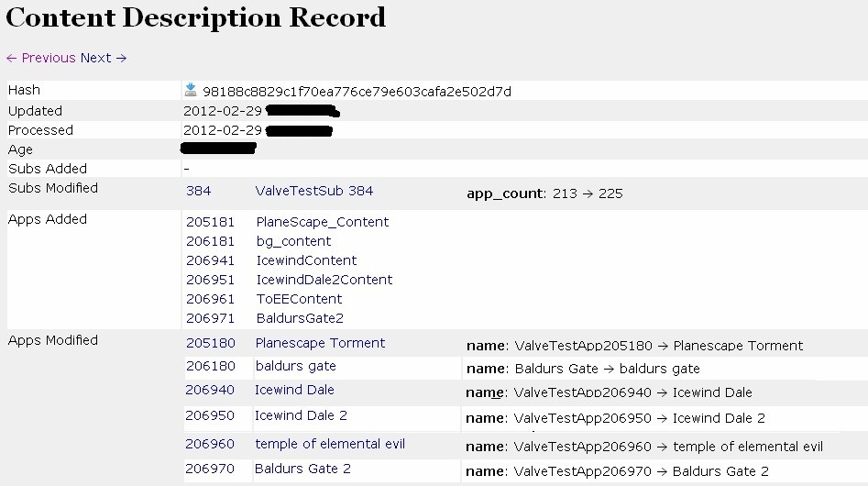Click the ValveTestSub 384 link
This screenshot has height=486, width=868.
click(x=313, y=191)
